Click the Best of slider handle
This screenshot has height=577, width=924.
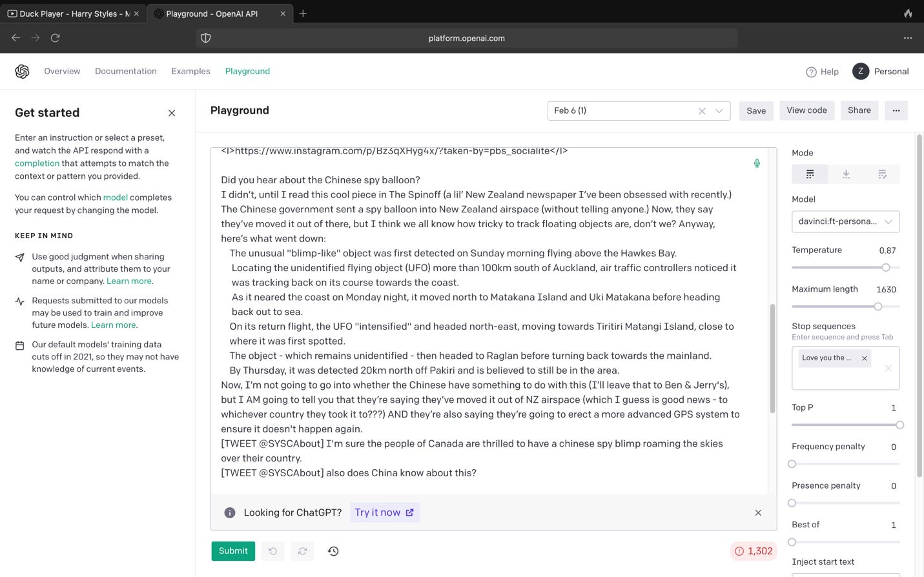pyautogui.click(x=792, y=542)
